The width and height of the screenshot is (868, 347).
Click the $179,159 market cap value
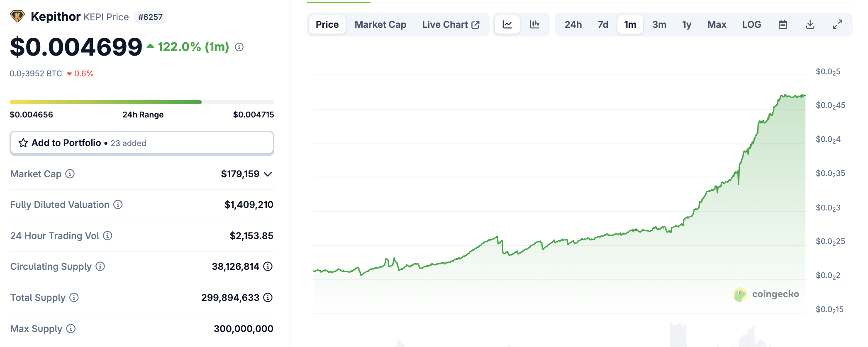pos(240,174)
